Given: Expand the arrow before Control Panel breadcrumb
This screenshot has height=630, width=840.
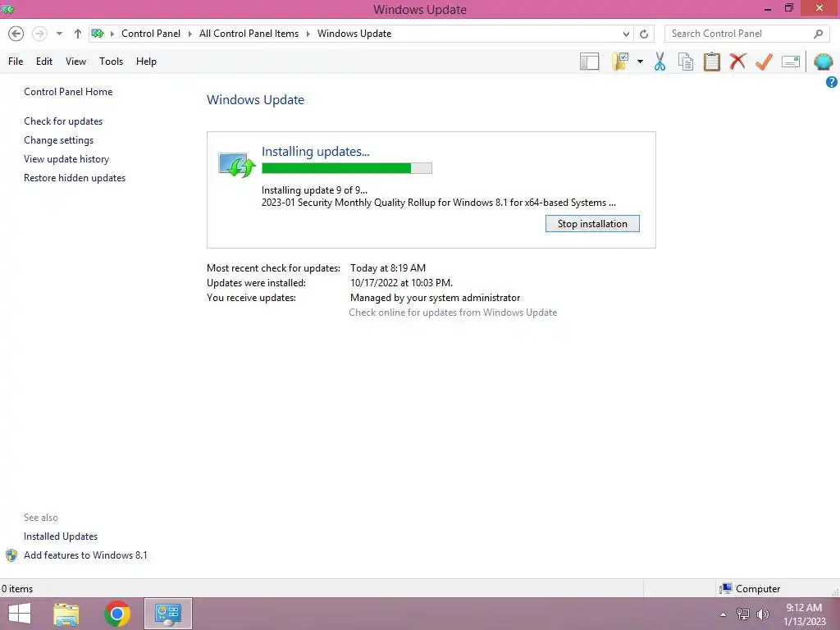Looking at the screenshot, I should [x=112, y=34].
